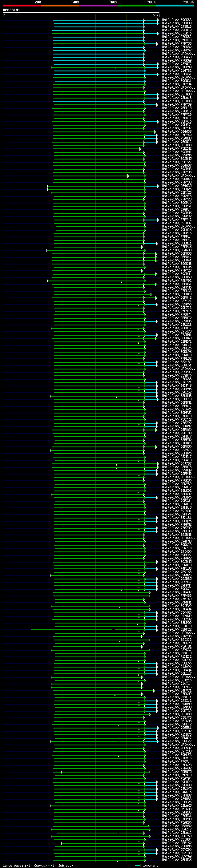Viewport: 197px width, 868px height.
Task: Click the cyan alignment bar in the B9GKS3 row
Action: tap(99, 20)
